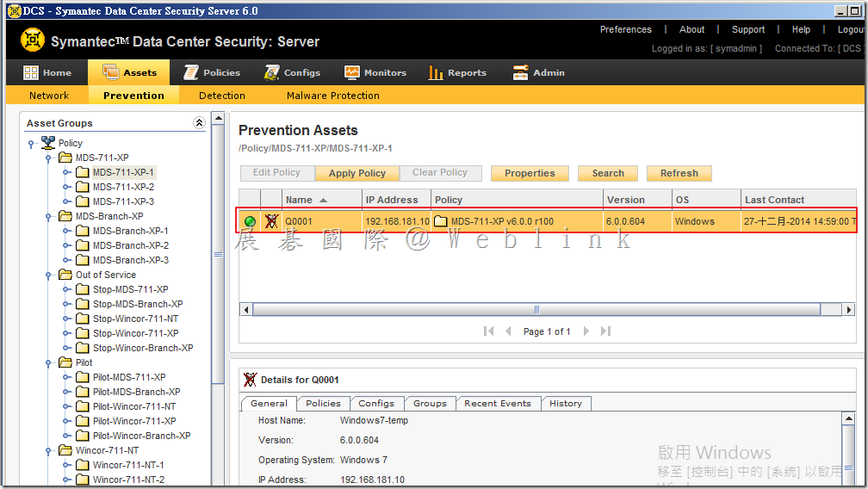Click the Refresh button

coord(679,173)
